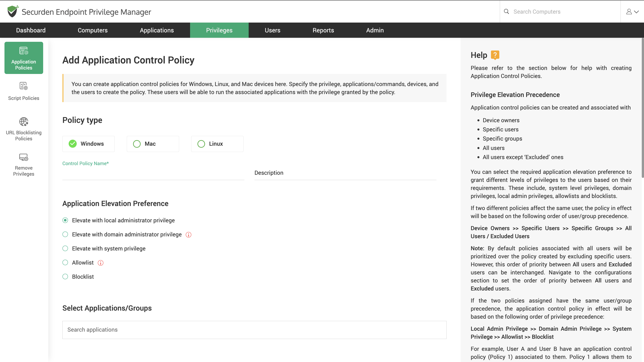Open the Users tab
The width and height of the screenshot is (644, 362).
coord(273,30)
